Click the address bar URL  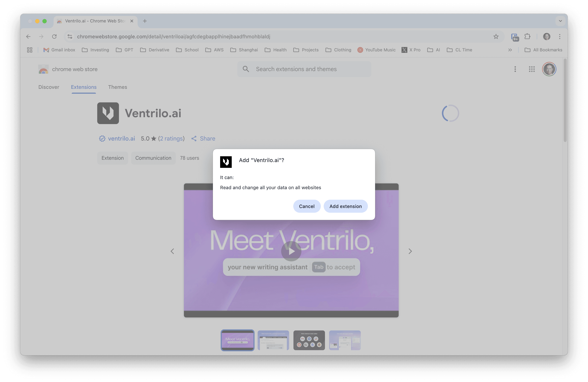coord(173,37)
